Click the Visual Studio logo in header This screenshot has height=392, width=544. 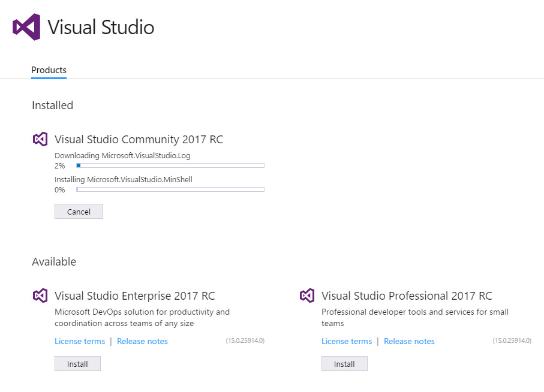tap(26, 27)
